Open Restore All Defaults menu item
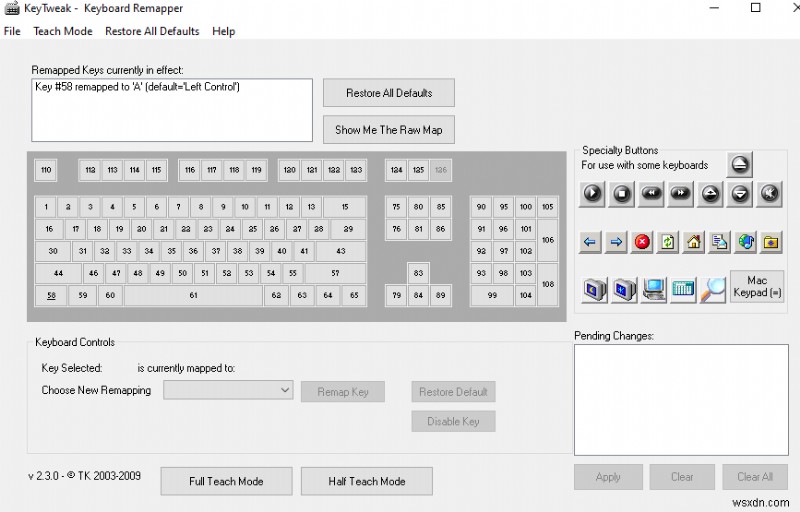The image size is (800, 512). tap(152, 31)
